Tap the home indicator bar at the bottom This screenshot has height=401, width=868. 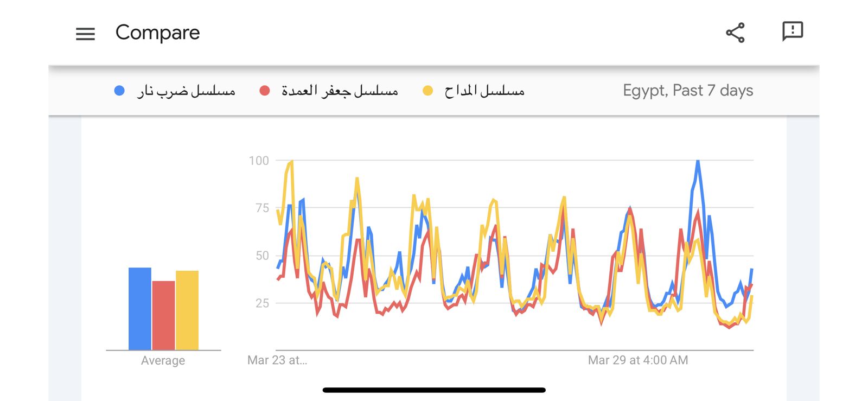[x=434, y=390]
